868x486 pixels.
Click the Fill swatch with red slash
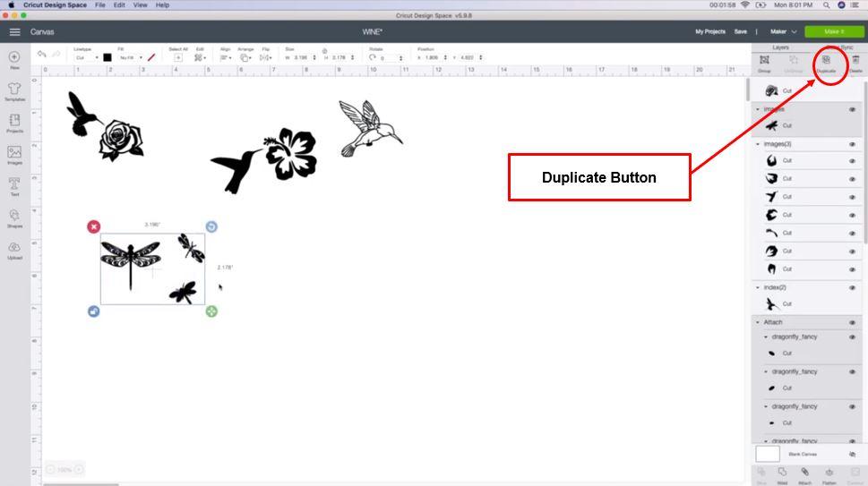151,57
